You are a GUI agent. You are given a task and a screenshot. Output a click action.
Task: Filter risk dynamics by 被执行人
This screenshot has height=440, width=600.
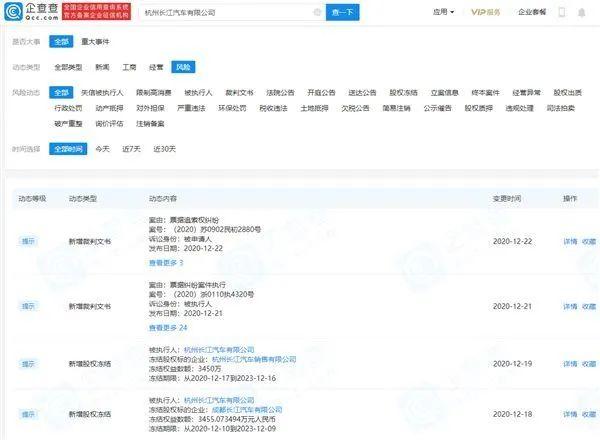click(x=198, y=93)
